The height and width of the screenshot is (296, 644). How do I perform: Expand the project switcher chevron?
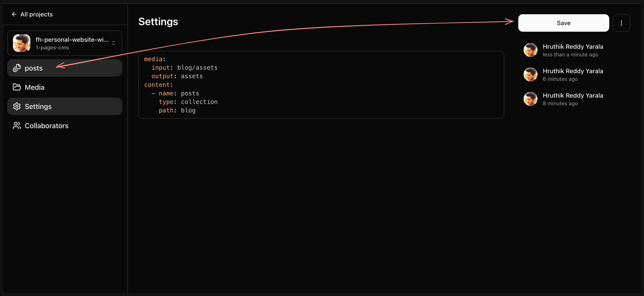(114, 43)
